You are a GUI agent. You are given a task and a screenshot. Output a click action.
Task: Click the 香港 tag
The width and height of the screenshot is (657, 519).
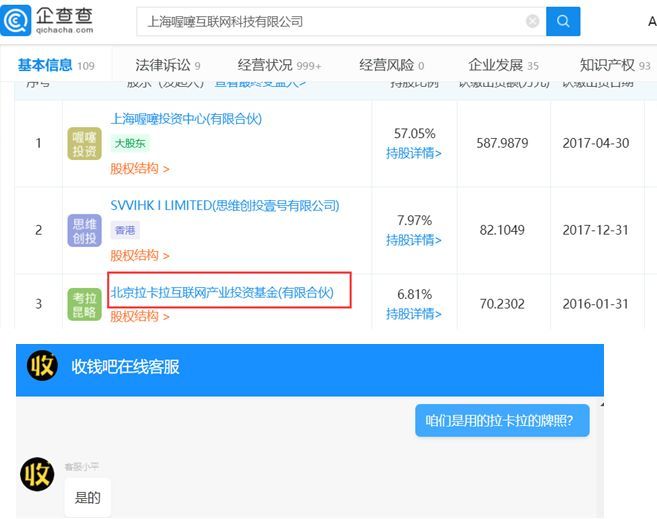click(x=125, y=230)
